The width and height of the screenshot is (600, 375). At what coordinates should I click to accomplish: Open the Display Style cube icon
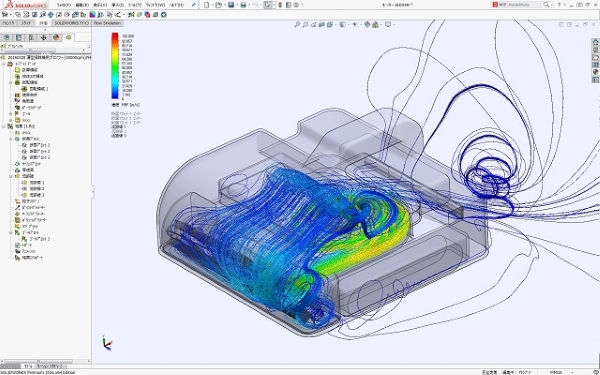tap(342, 24)
